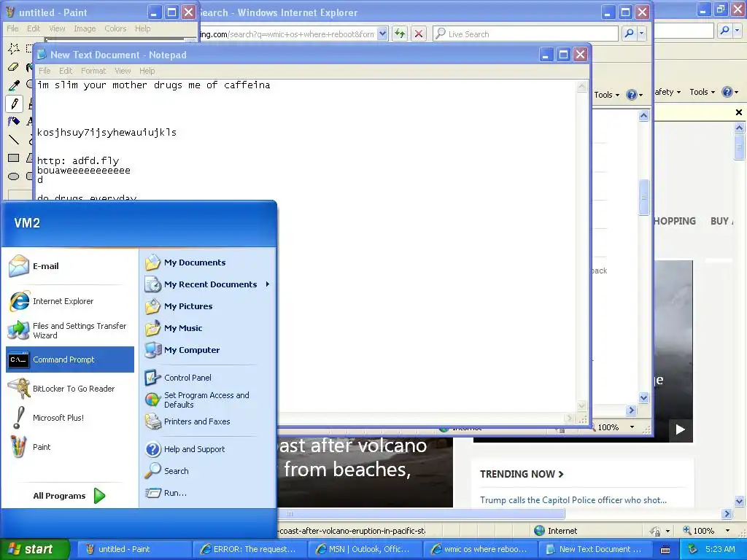Click in the Live Search input field
The height and width of the screenshot is (560, 747).
point(525,34)
